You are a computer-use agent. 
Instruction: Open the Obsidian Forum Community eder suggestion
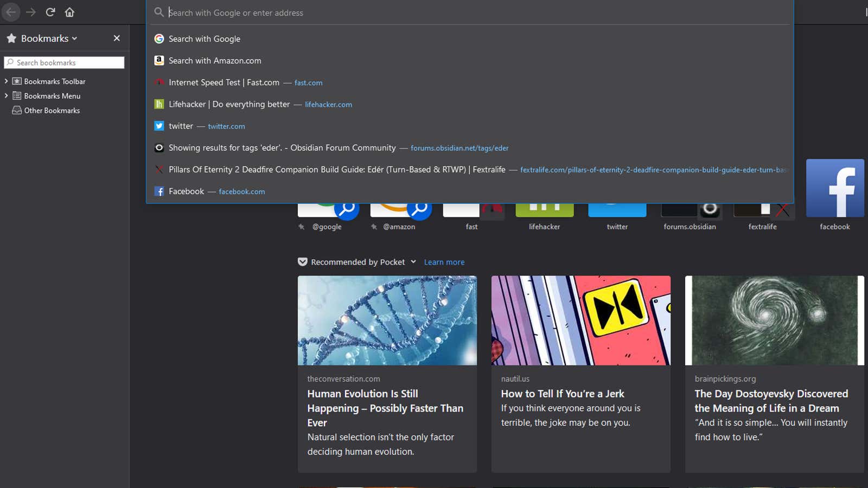[470, 147]
